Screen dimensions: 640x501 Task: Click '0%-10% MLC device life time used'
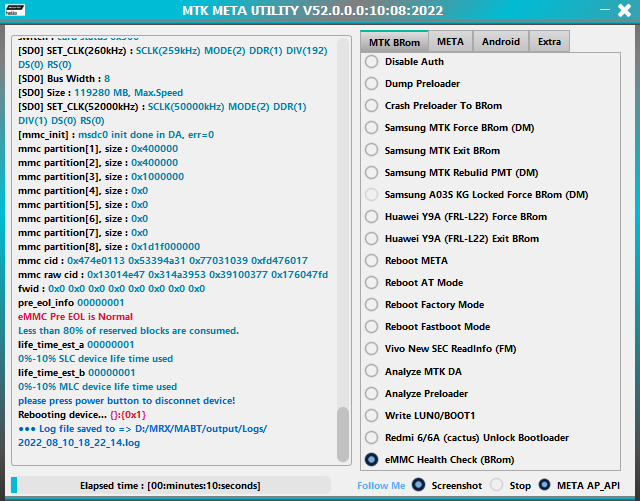click(98, 387)
